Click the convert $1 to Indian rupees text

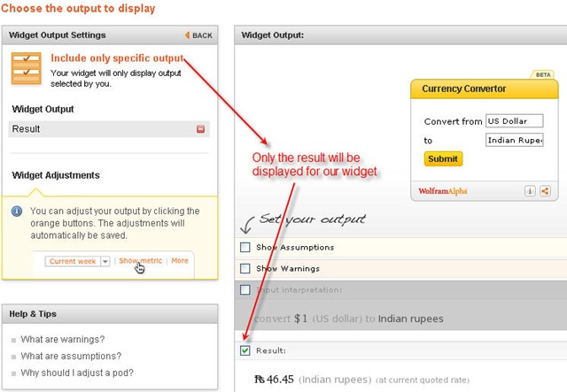tap(348, 319)
